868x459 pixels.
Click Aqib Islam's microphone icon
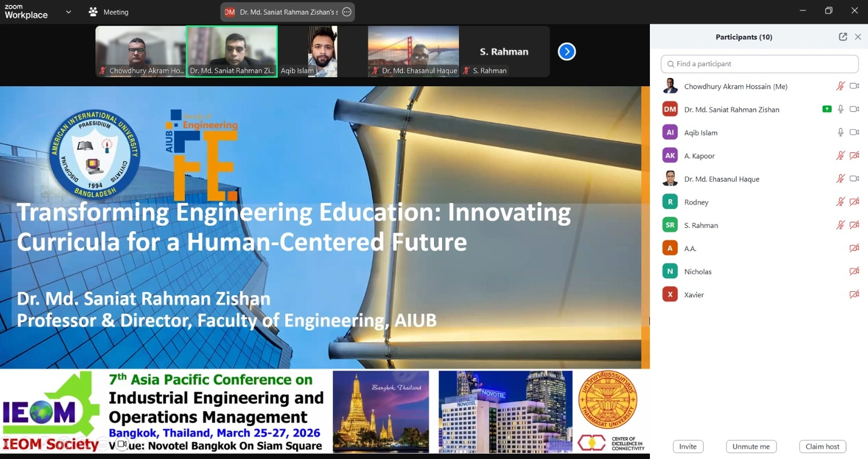click(841, 133)
